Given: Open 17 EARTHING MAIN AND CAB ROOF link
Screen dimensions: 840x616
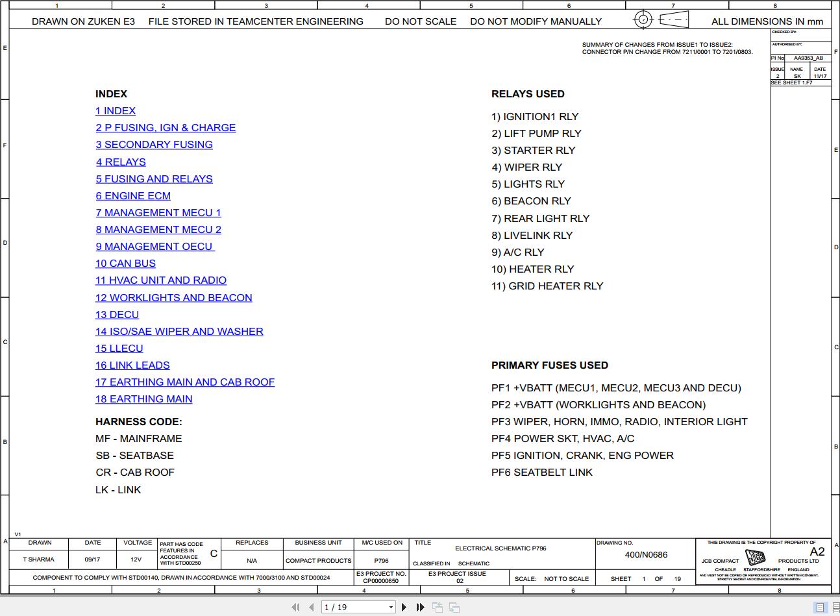Looking at the screenshot, I should [185, 382].
